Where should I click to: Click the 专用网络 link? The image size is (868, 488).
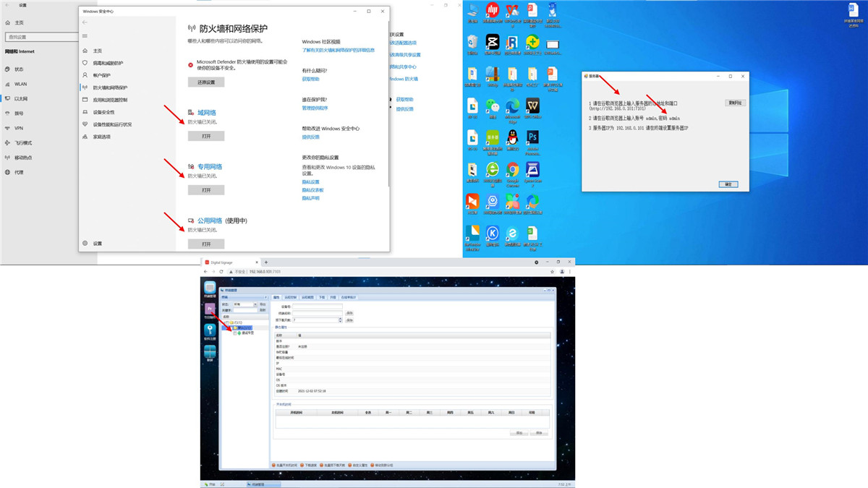210,166
